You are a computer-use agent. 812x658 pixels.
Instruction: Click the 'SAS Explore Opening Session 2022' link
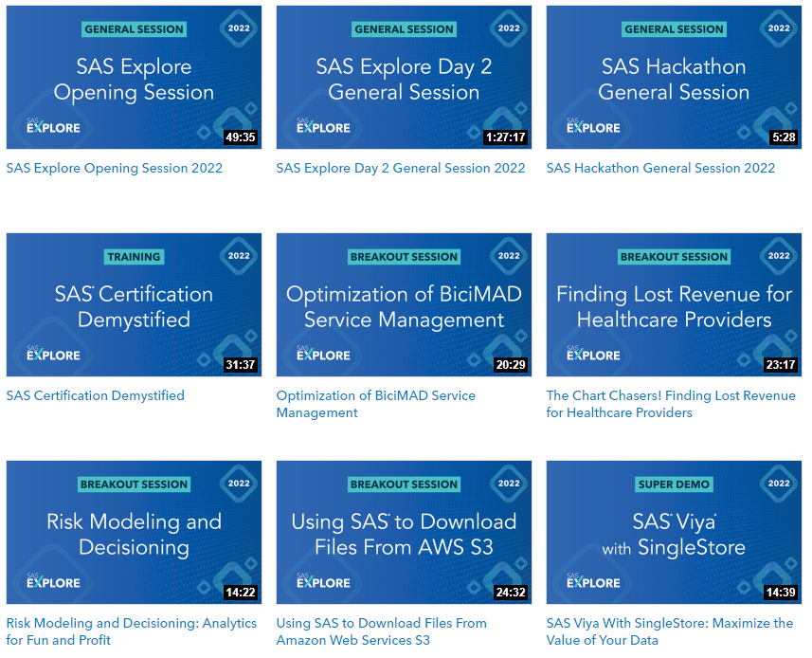click(115, 168)
